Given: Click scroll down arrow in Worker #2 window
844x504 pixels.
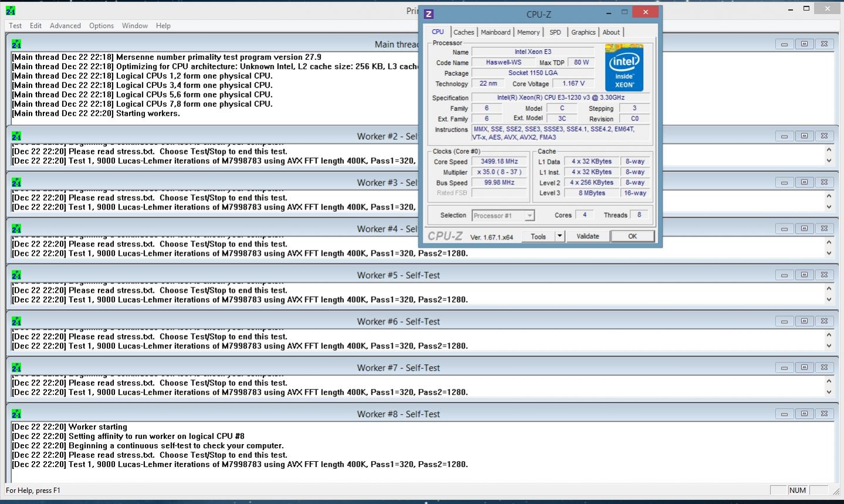Looking at the screenshot, I should click(829, 161).
